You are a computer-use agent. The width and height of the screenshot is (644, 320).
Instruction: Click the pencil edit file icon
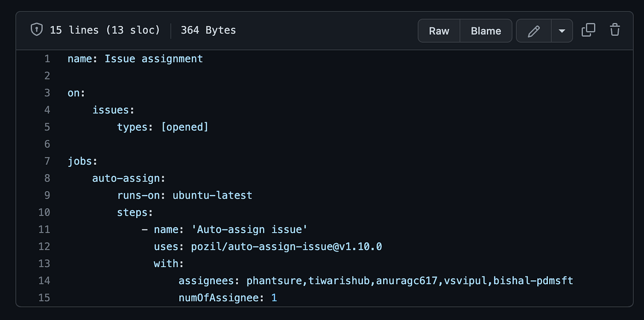(x=534, y=31)
